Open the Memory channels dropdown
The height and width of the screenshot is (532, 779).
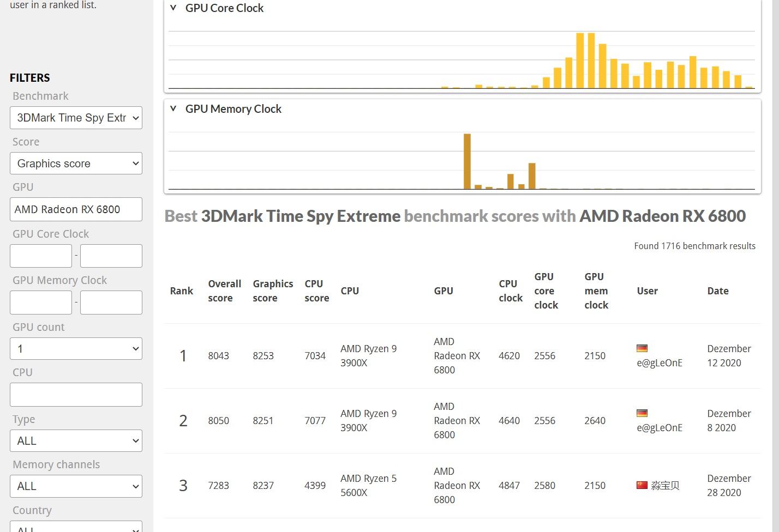click(x=76, y=486)
